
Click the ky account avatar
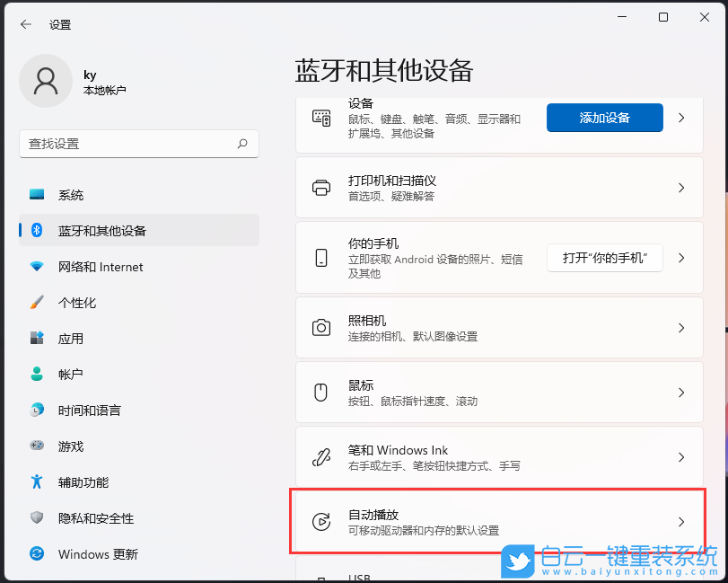click(46, 81)
